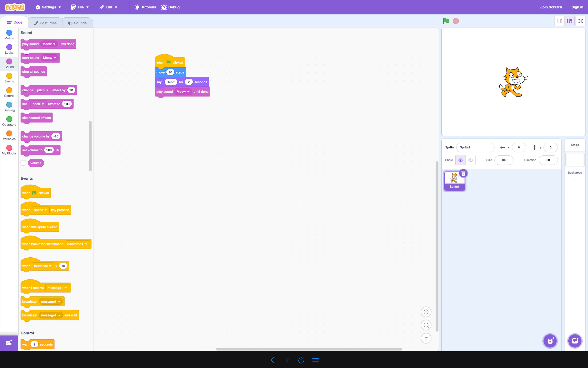Click the sprite Direction field

[x=548, y=160]
